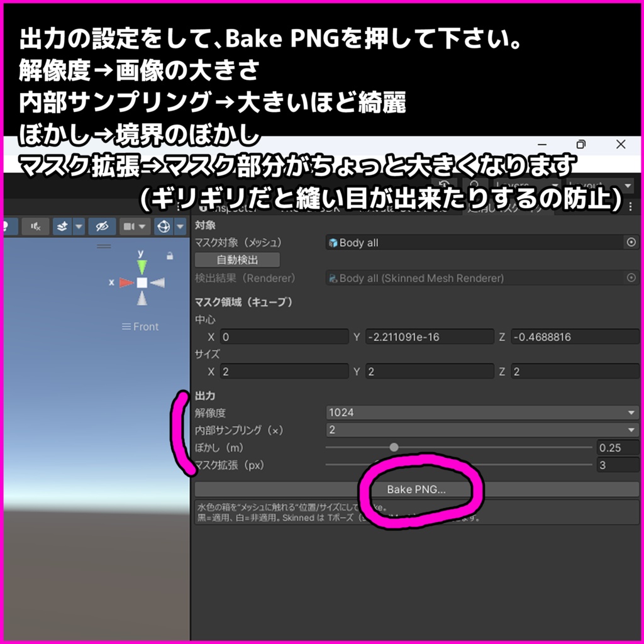Click the green Y axis cone on the gizmo
Screen dimensions: 644x644
point(142,267)
